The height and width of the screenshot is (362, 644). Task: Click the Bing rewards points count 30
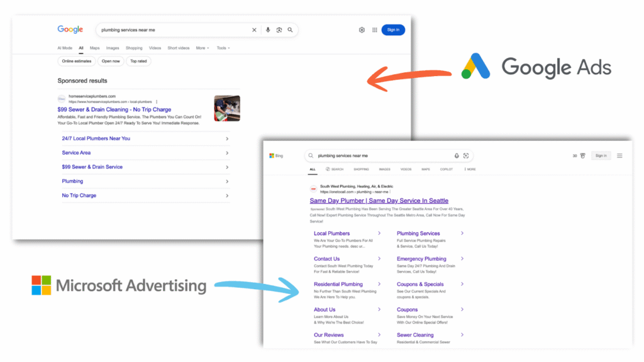(575, 156)
